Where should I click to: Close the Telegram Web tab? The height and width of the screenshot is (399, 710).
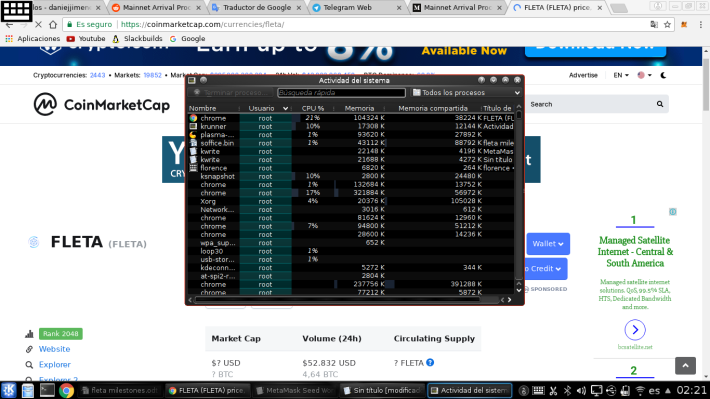(399, 8)
